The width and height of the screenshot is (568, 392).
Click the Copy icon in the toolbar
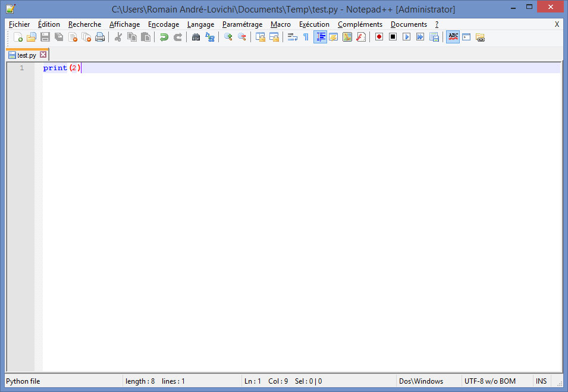coord(132,37)
